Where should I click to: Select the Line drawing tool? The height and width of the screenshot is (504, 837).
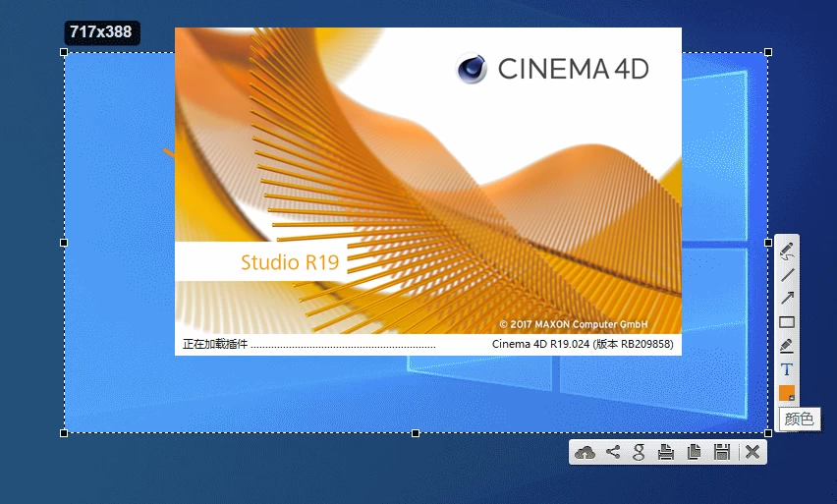click(787, 275)
